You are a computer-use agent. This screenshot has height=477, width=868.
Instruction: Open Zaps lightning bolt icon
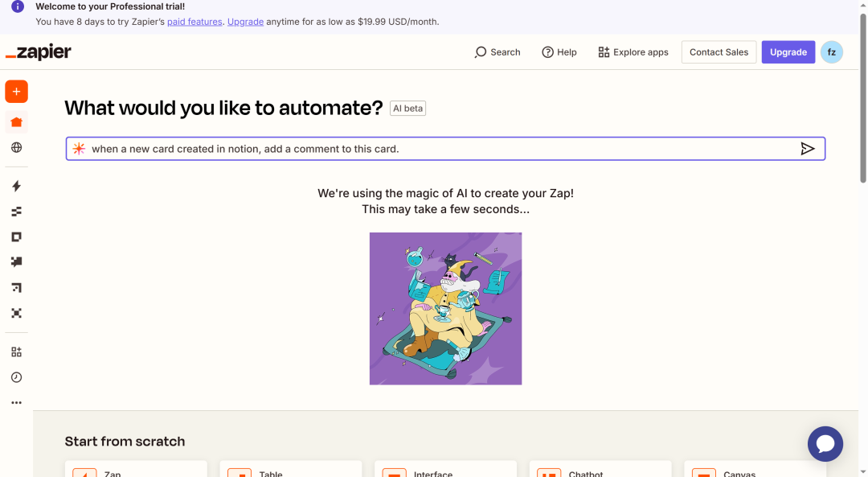[17, 186]
